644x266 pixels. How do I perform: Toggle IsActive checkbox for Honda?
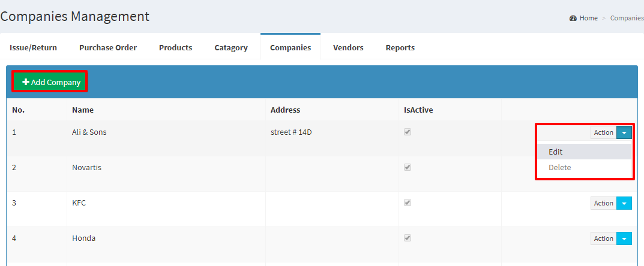coord(408,238)
